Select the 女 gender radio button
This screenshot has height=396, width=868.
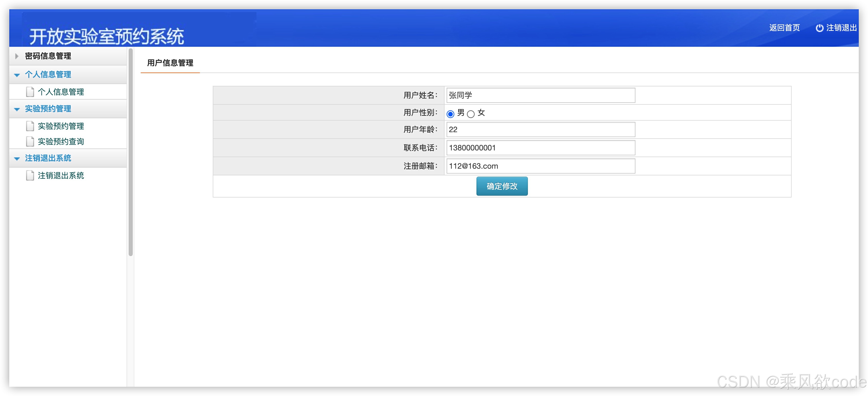pyautogui.click(x=471, y=114)
